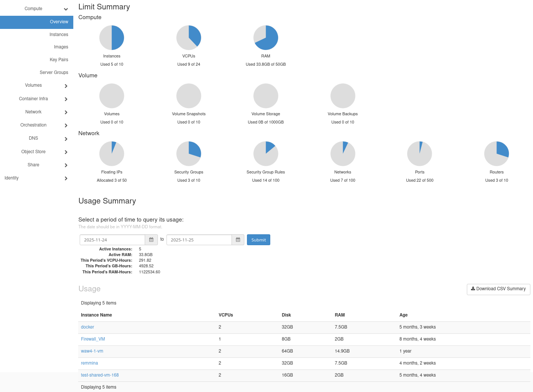Click the VCPUs usage pie chart

tap(189, 38)
